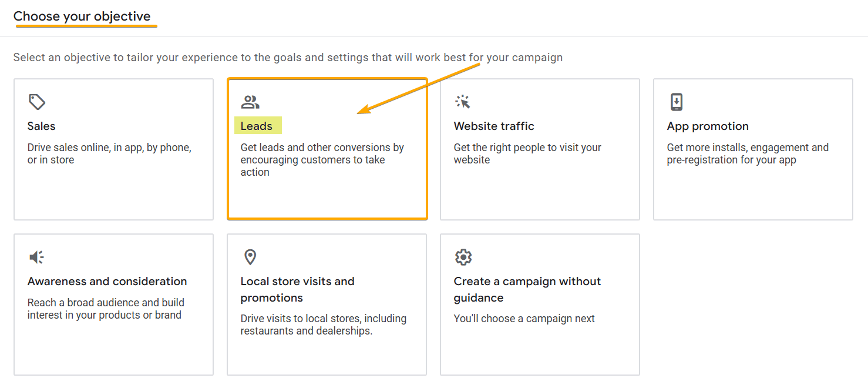868x388 pixels.
Task: Click the Local store card description text
Action: (x=323, y=325)
